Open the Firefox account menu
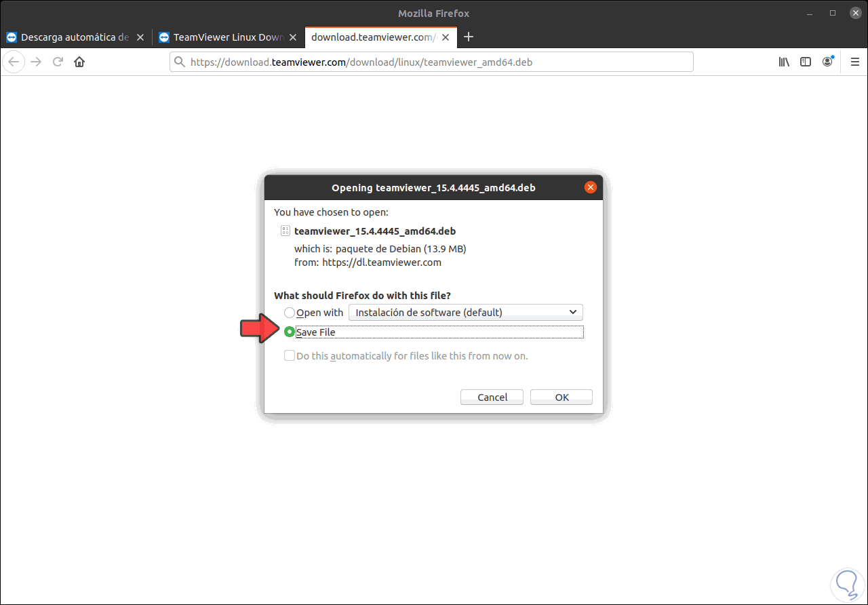 [827, 62]
